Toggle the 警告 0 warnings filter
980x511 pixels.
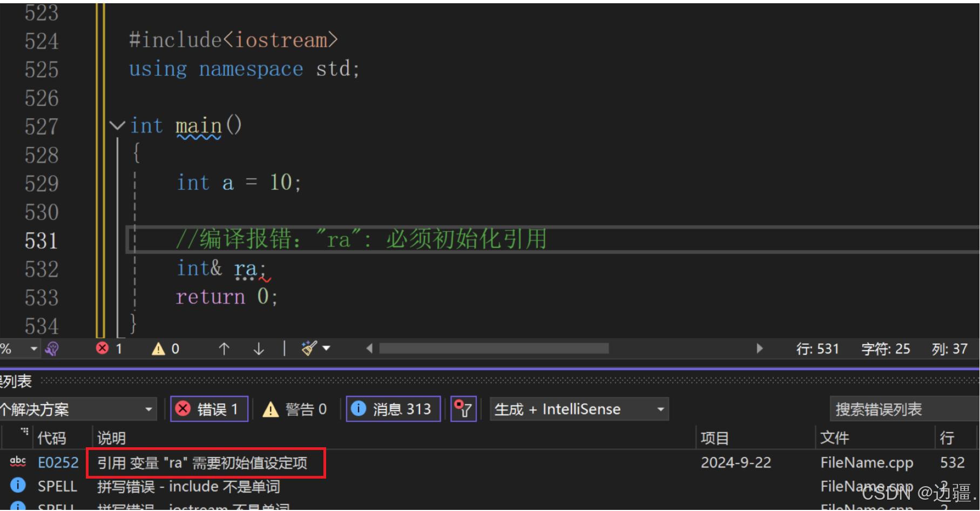click(295, 409)
